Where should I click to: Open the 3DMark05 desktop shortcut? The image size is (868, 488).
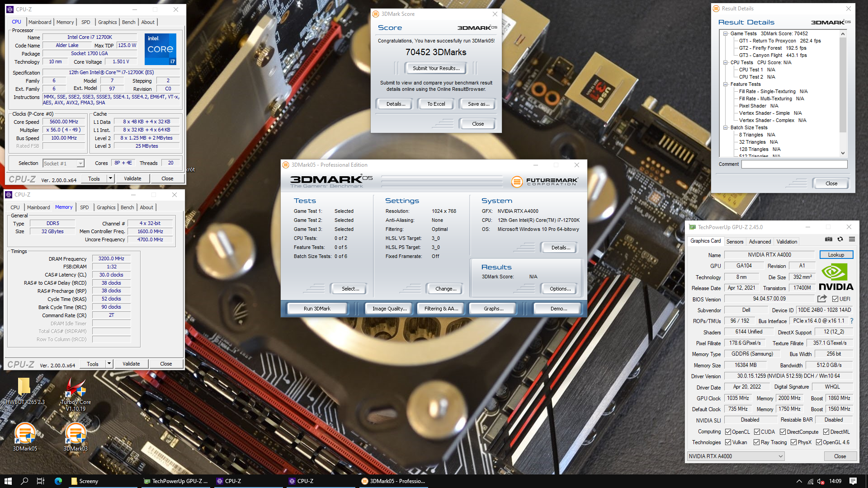pyautogui.click(x=25, y=436)
